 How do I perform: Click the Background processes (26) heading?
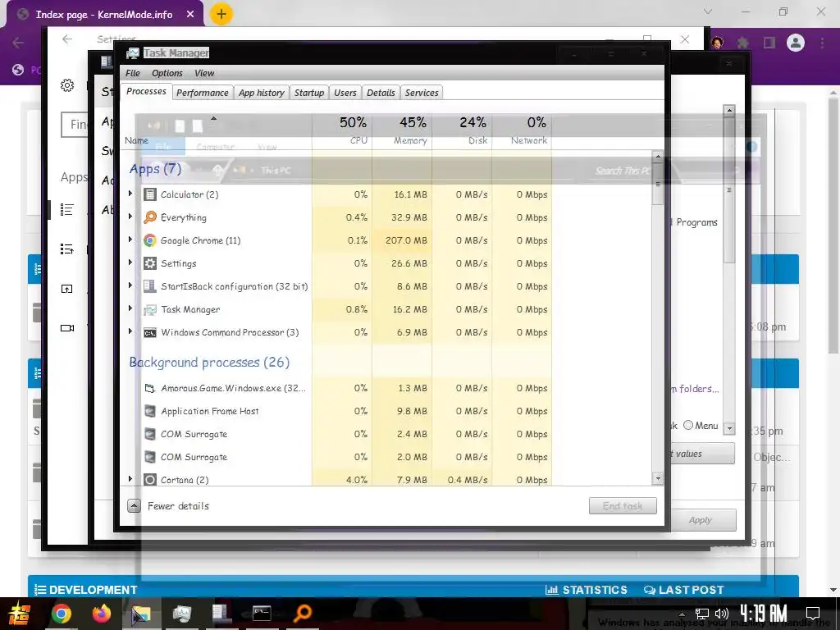[x=209, y=363]
